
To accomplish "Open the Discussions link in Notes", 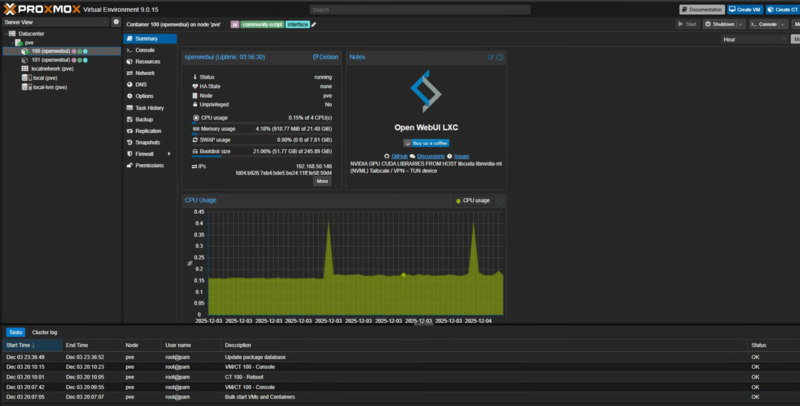I will pos(431,156).
